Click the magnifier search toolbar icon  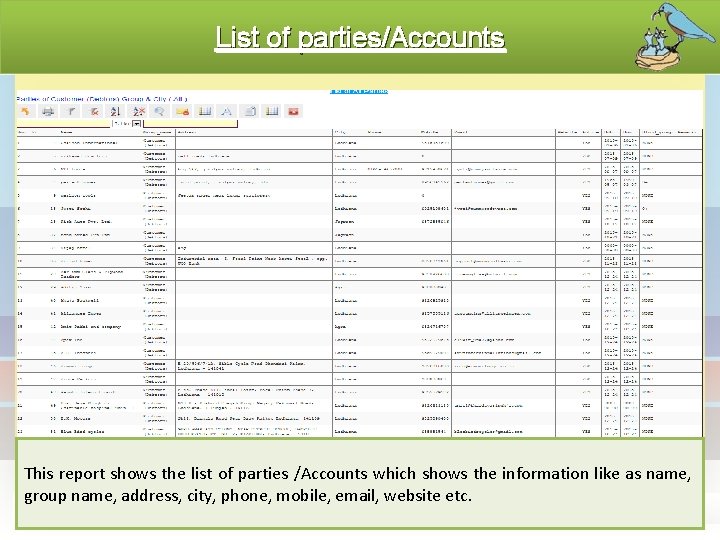160,111
